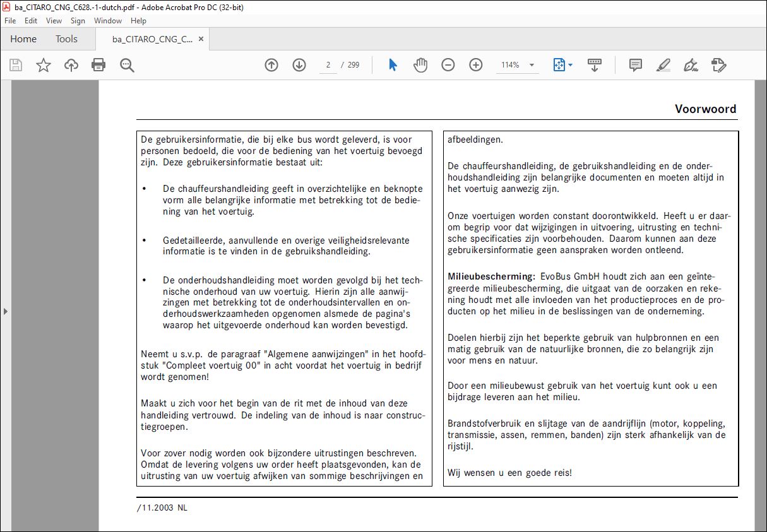Viewport: 767px width, 532px height.
Task: Zoom in with plus icon
Action: click(x=476, y=65)
